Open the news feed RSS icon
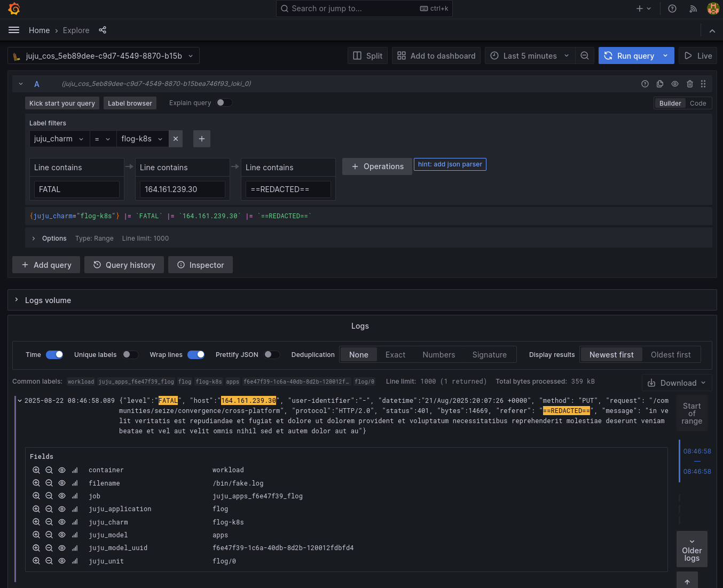Viewport: 723px width, 588px height. (x=693, y=9)
